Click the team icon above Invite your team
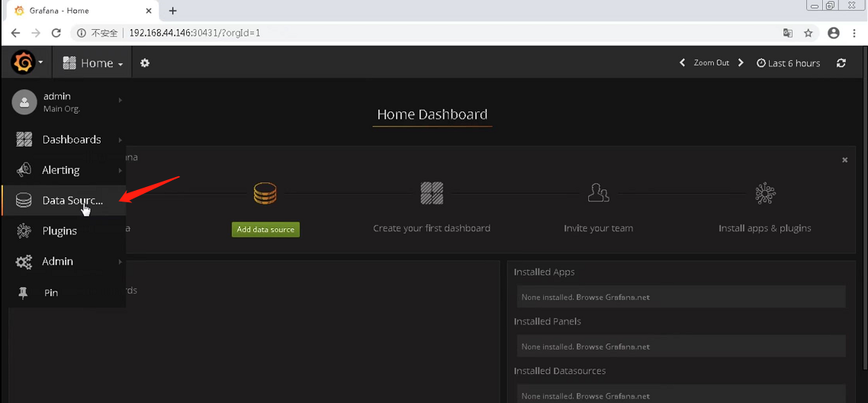 [x=598, y=193]
